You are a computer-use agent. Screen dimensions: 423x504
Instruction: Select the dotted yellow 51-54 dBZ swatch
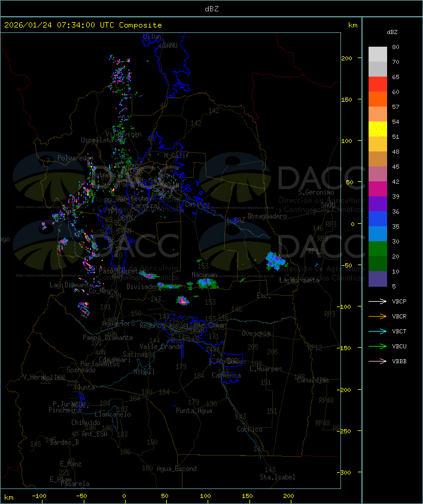[378, 129]
